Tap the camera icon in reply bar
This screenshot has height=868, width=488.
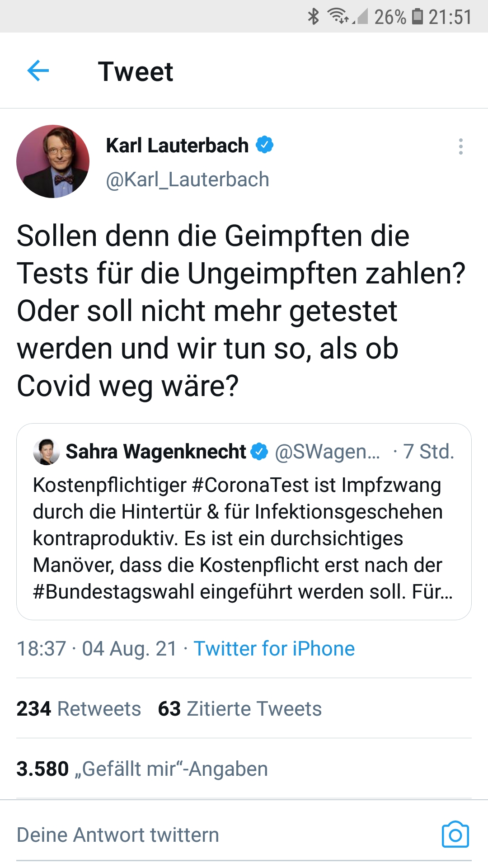(455, 835)
